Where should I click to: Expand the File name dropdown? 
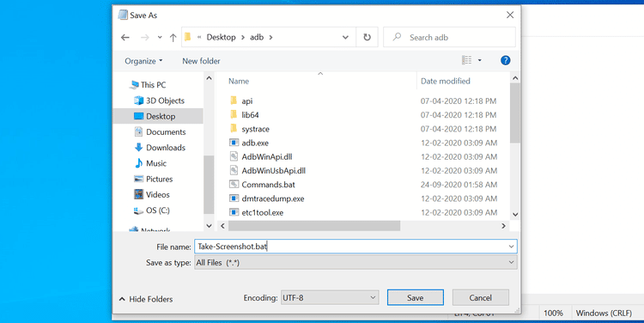click(x=512, y=247)
